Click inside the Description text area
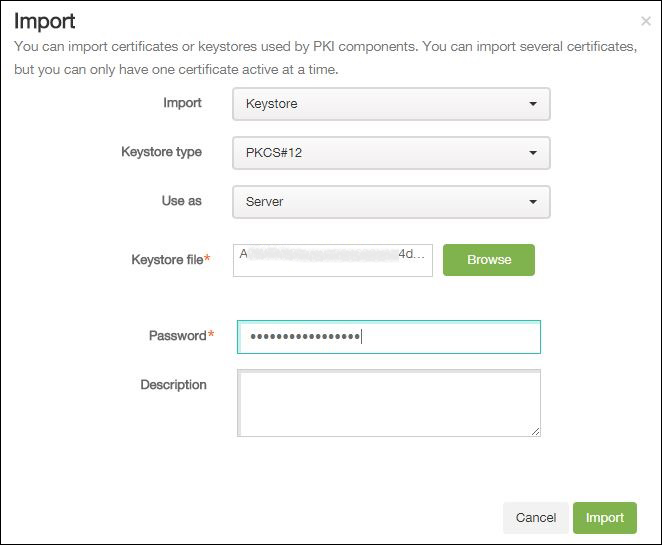This screenshot has height=545, width=662. [388, 402]
